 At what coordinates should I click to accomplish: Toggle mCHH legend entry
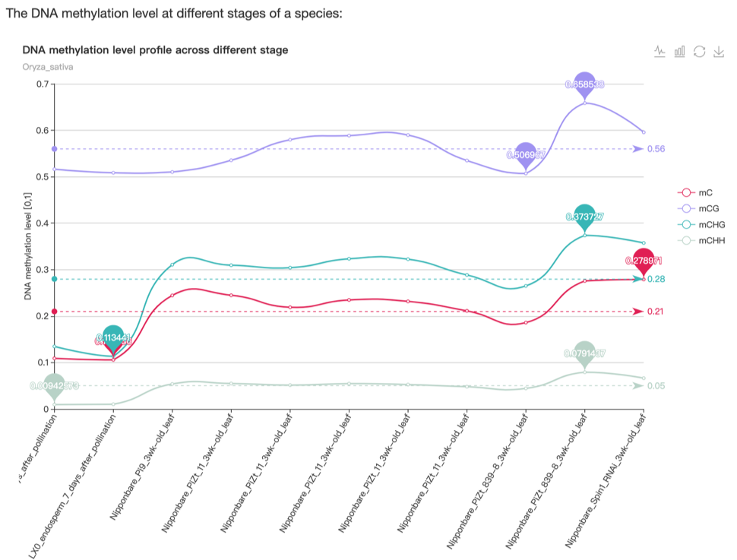coord(701,241)
